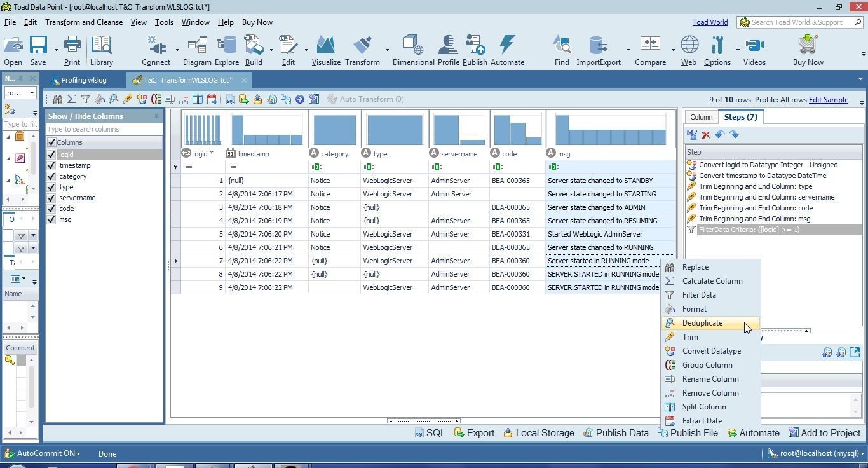
Task: Close the TransformWLSLOG.tct tab
Action: coord(244,80)
